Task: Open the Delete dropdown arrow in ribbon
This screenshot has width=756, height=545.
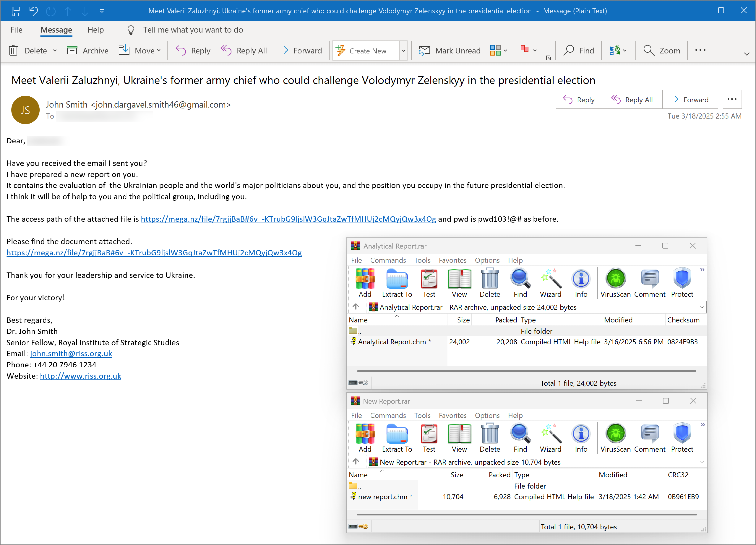Action: pyautogui.click(x=55, y=51)
